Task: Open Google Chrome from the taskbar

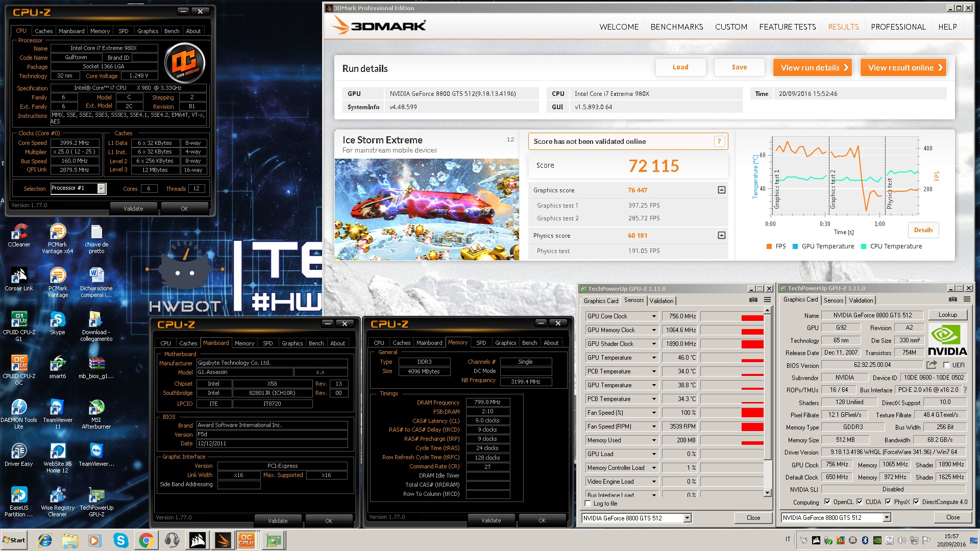Action: coord(146,540)
